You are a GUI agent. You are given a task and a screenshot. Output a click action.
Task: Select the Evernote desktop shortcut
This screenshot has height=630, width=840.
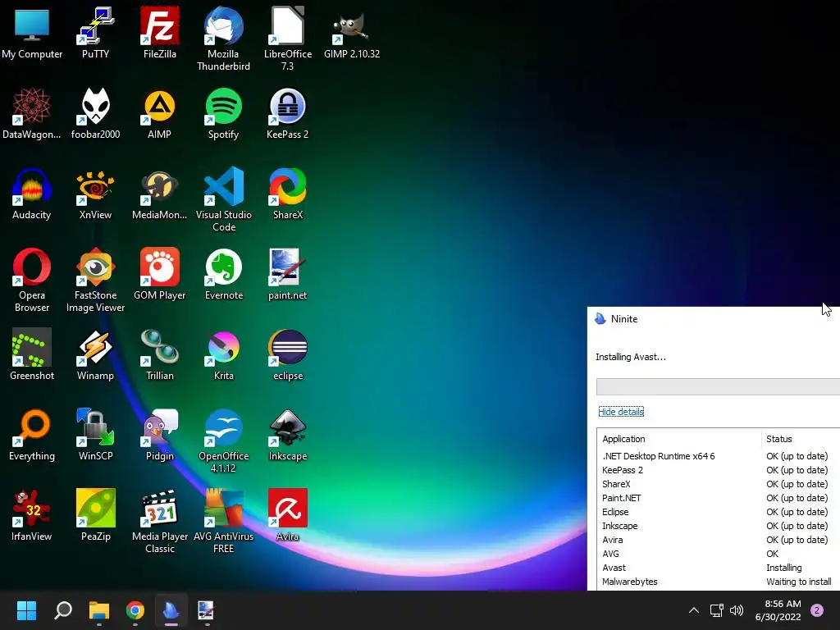(x=223, y=274)
